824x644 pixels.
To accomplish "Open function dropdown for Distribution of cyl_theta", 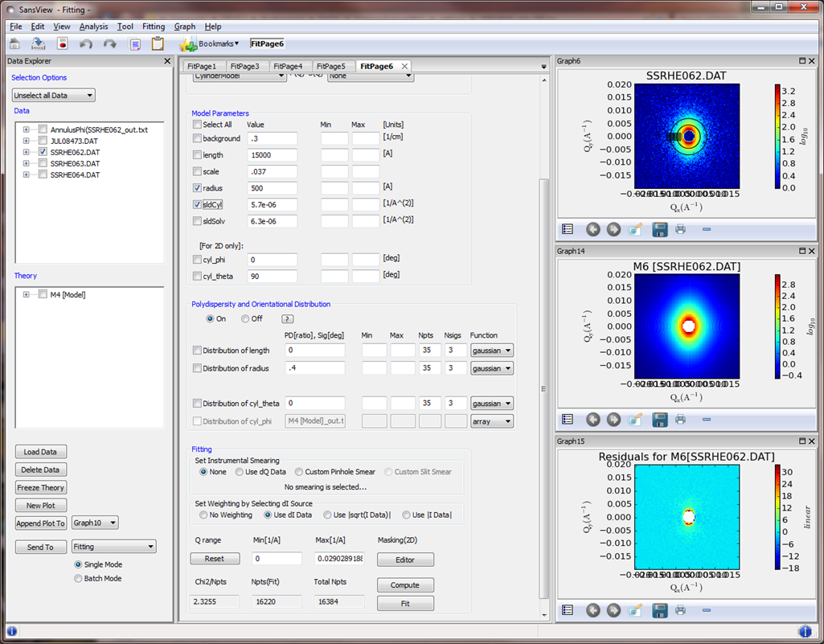I will tap(492, 404).
